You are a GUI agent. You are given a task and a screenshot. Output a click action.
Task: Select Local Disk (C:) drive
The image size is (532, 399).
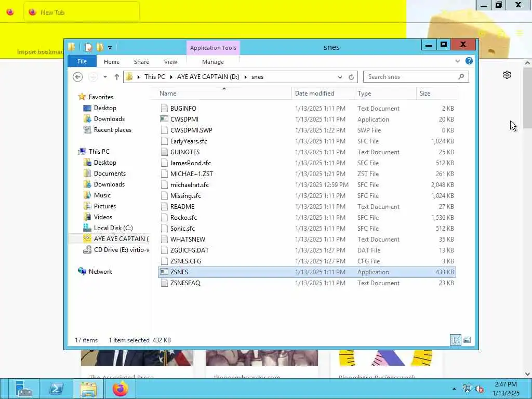pyautogui.click(x=113, y=228)
